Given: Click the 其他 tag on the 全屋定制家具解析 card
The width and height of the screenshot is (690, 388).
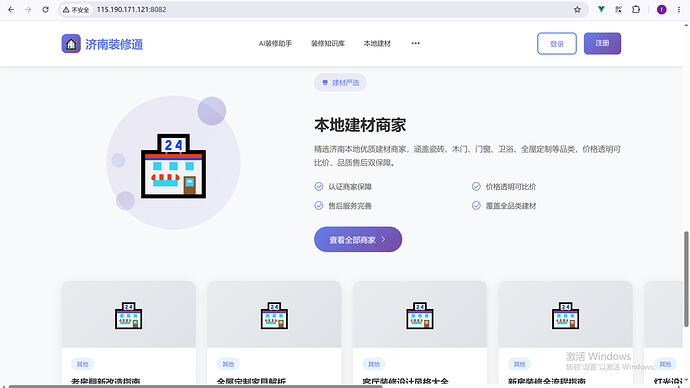Looking at the screenshot, I should tap(228, 364).
